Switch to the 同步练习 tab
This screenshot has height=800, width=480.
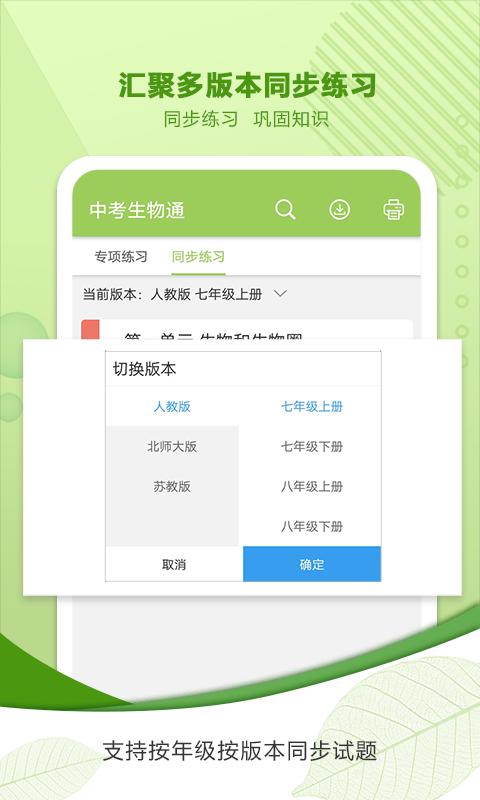pos(198,256)
